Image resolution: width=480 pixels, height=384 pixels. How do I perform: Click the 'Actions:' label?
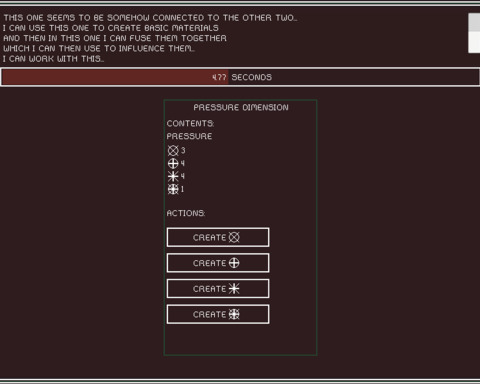[x=186, y=213]
